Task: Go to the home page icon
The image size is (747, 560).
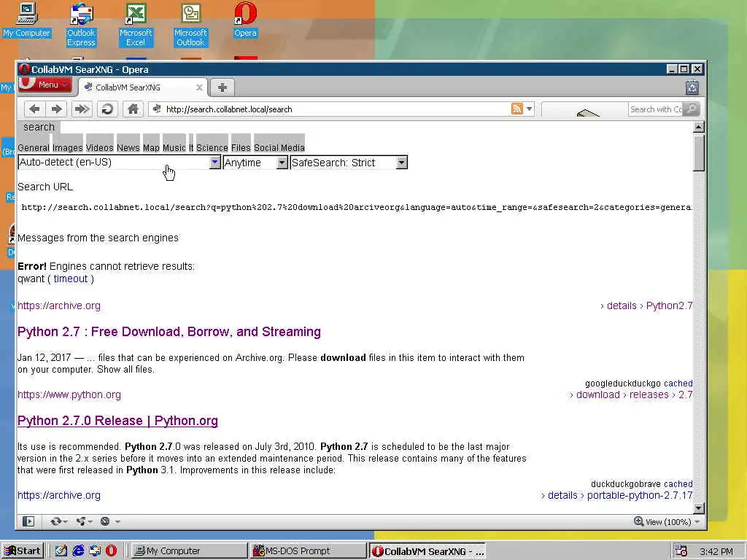Action: pyautogui.click(x=133, y=109)
